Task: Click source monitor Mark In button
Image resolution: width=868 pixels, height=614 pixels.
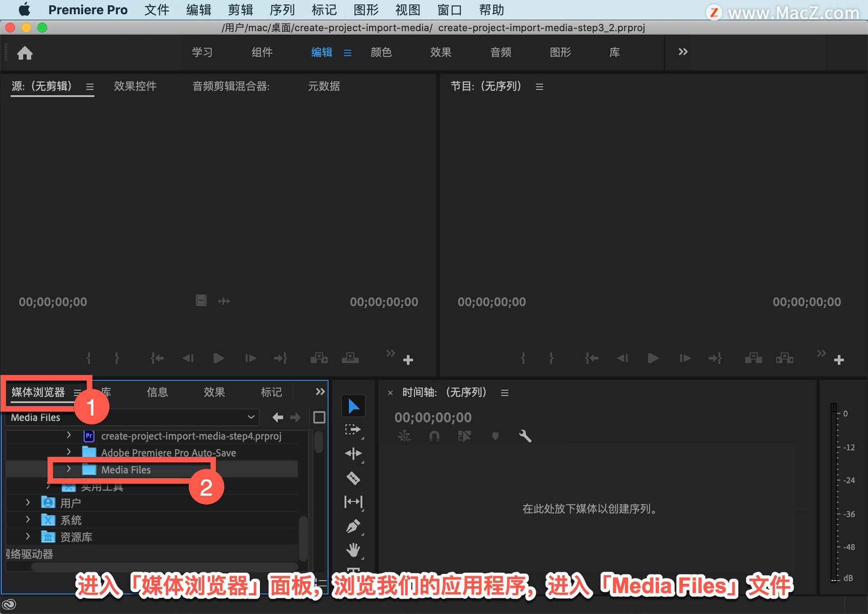Action: point(89,358)
